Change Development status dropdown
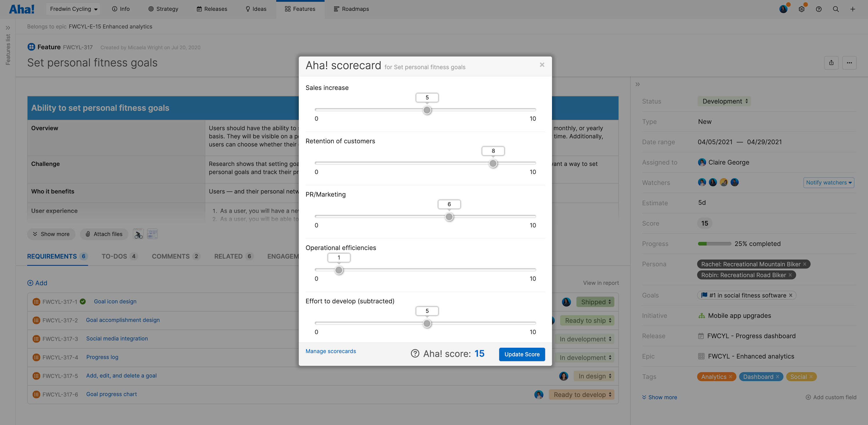The image size is (868, 425). tap(724, 102)
